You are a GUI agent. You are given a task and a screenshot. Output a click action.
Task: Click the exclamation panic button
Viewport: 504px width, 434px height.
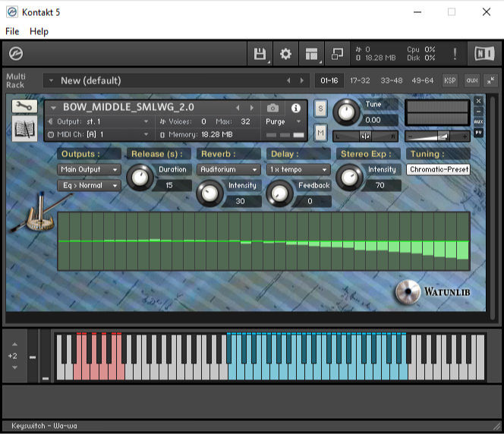(455, 54)
